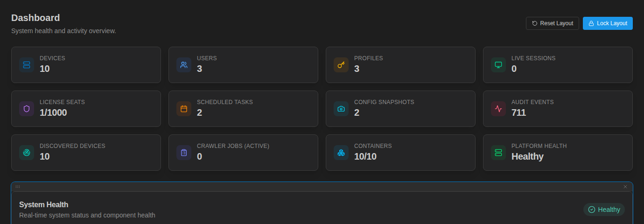Click the Profiles count value 3

click(x=357, y=69)
